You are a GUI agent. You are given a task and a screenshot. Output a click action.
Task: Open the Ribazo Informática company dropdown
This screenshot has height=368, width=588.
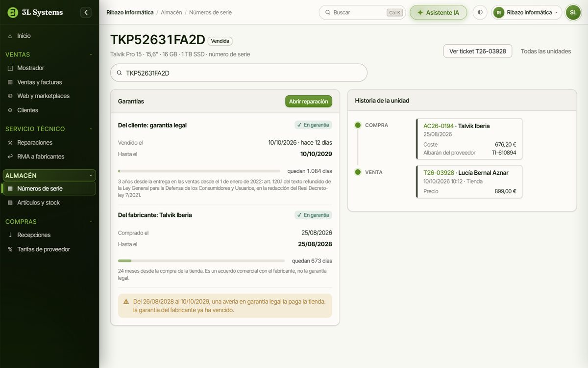pyautogui.click(x=527, y=12)
